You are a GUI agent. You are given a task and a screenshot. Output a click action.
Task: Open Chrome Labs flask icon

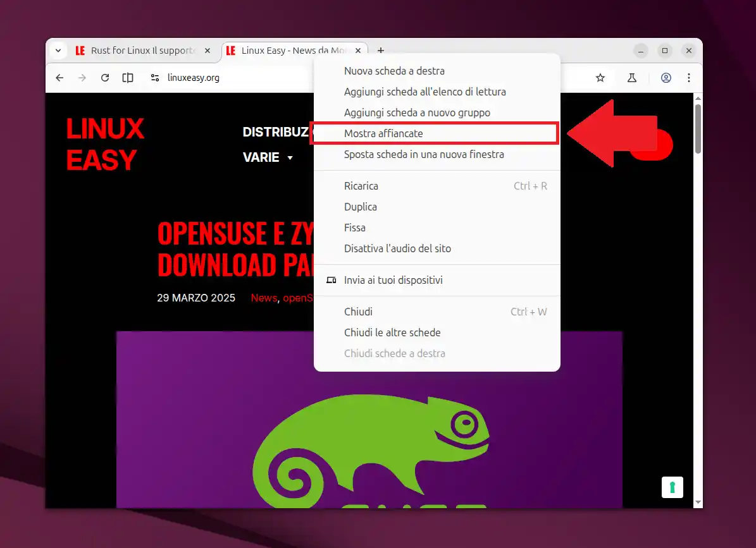click(631, 78)
